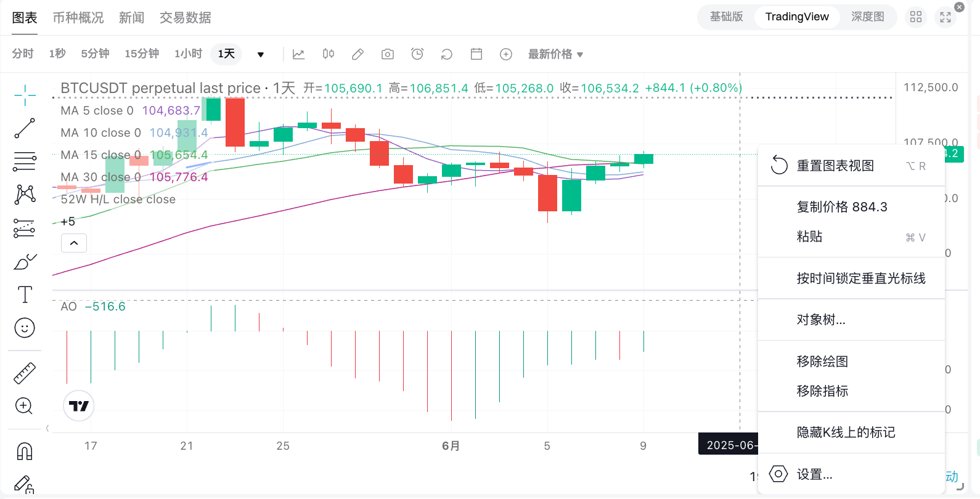Switch to the 基础版 chart version
This screenshot has width=980, height=499.
pyautogui.click(x=726, y=17)
